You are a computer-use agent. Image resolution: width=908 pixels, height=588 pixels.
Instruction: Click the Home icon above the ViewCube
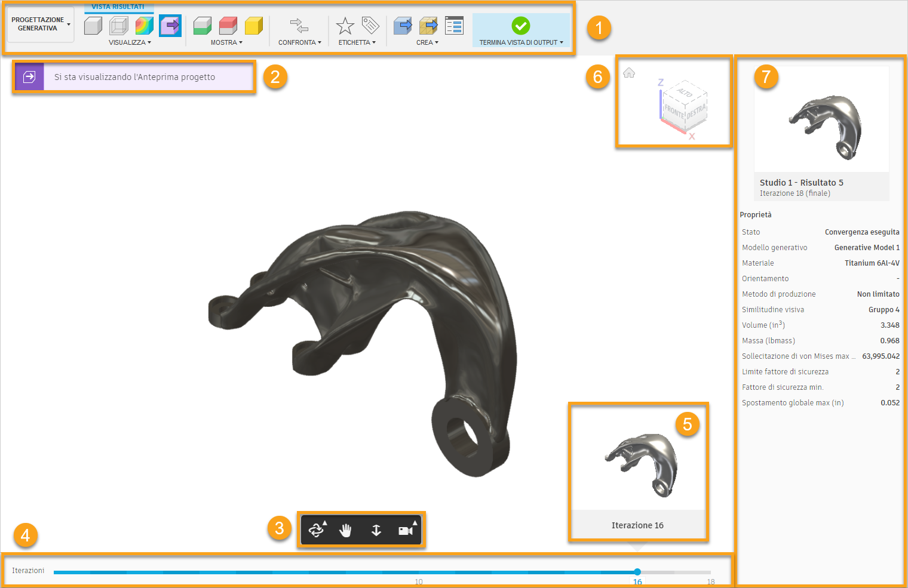point(628,72)
